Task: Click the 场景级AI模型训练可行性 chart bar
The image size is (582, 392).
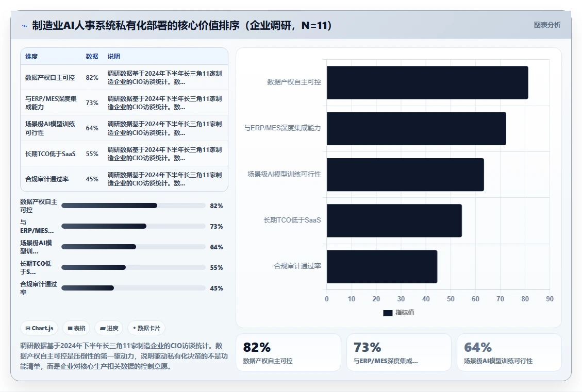Action: pos(405,175)
